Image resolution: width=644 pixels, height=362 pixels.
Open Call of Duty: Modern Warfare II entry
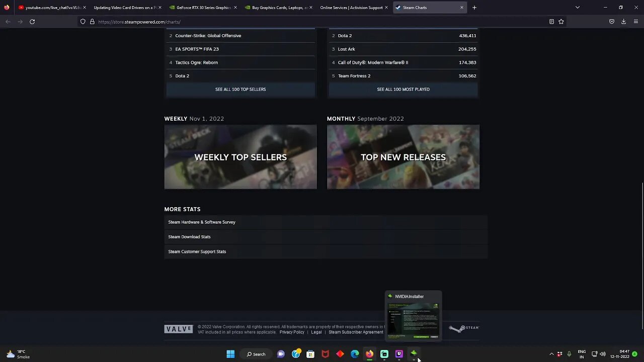403,62
